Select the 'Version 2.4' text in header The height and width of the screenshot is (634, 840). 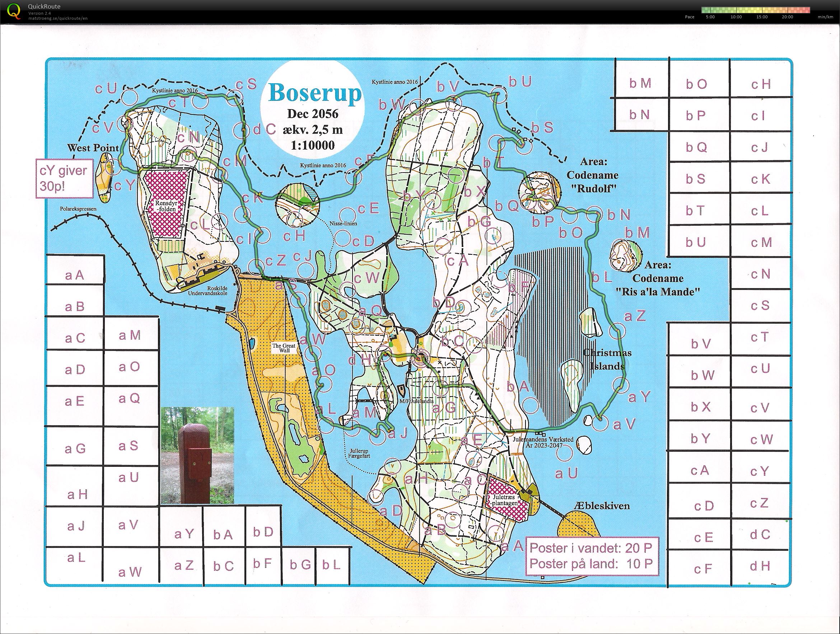[x=39, y=13]
